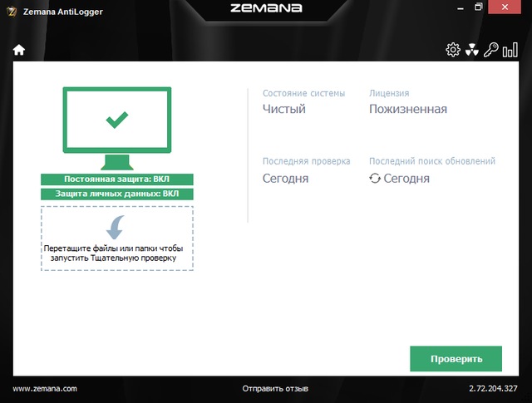Click Сегодня under Последняя проверка
Viewport: 532px width, 403px height.
click(x=285, y=179)
